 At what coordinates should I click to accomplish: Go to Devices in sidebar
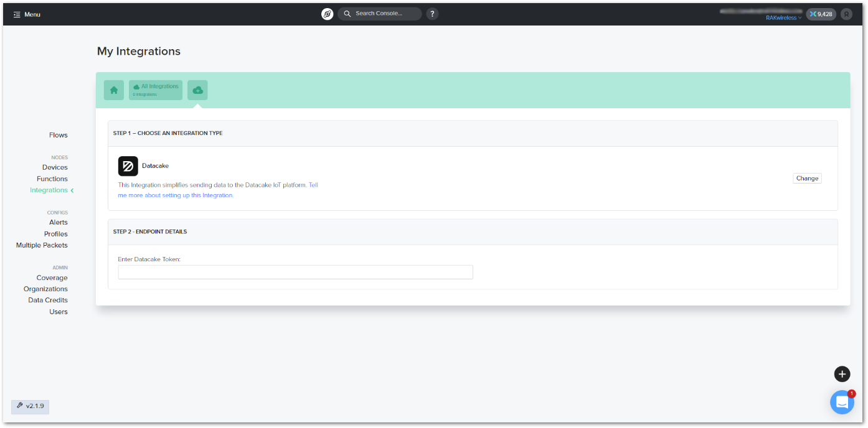pos(55,167)
